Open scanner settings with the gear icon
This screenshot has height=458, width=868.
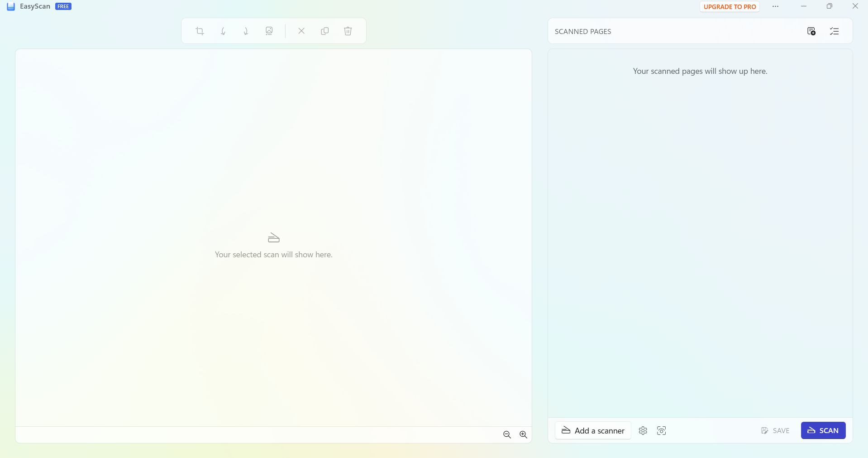click(x=643, y=431)
